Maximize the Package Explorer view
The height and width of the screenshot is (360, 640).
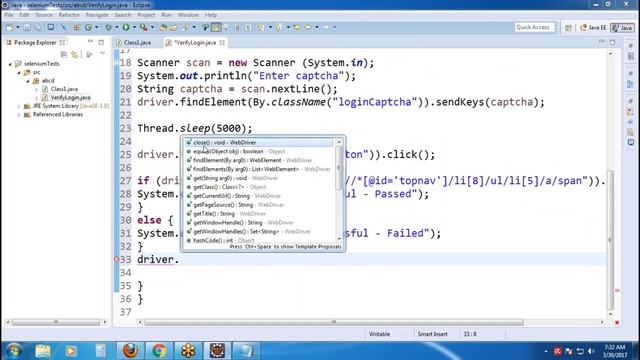101,42
